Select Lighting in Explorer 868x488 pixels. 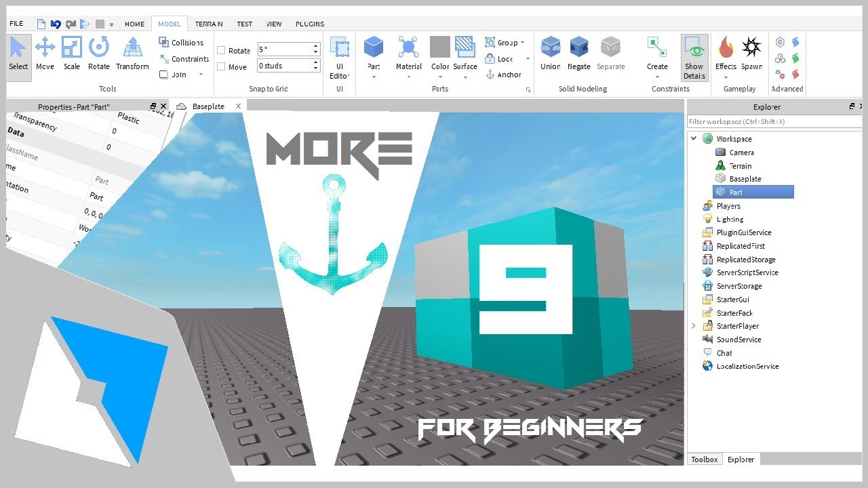[730, 219]
